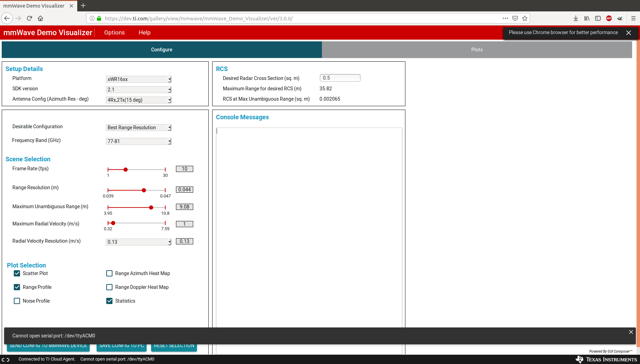Open the page actions three-dot menu

coord(505,18)
